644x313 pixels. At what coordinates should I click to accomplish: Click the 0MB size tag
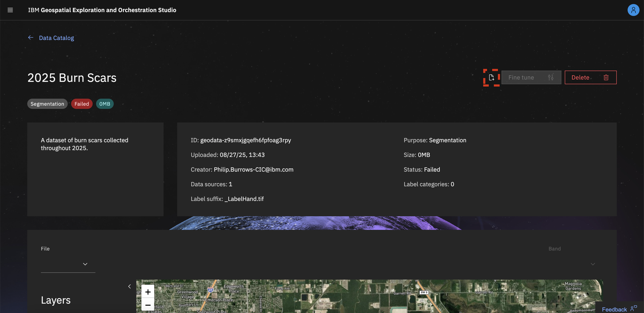[x=105, y=104]
